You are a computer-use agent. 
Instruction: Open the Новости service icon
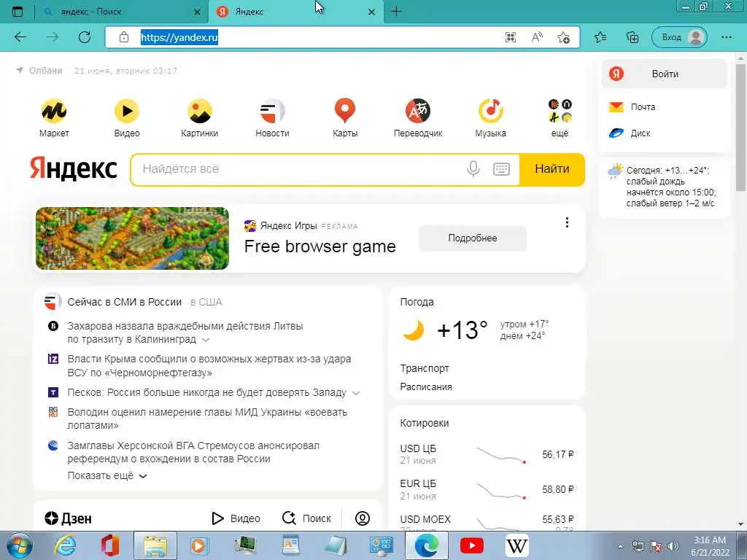tap(272, 117)
